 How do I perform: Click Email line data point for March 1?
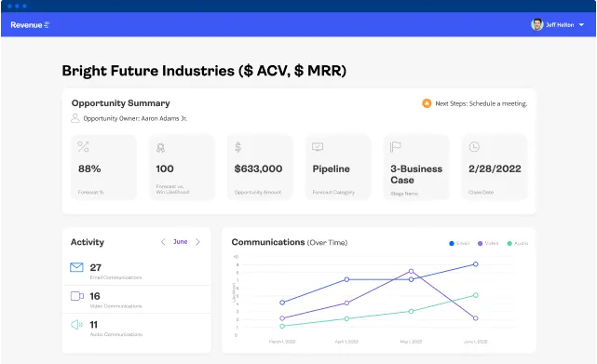click(282, 303)
